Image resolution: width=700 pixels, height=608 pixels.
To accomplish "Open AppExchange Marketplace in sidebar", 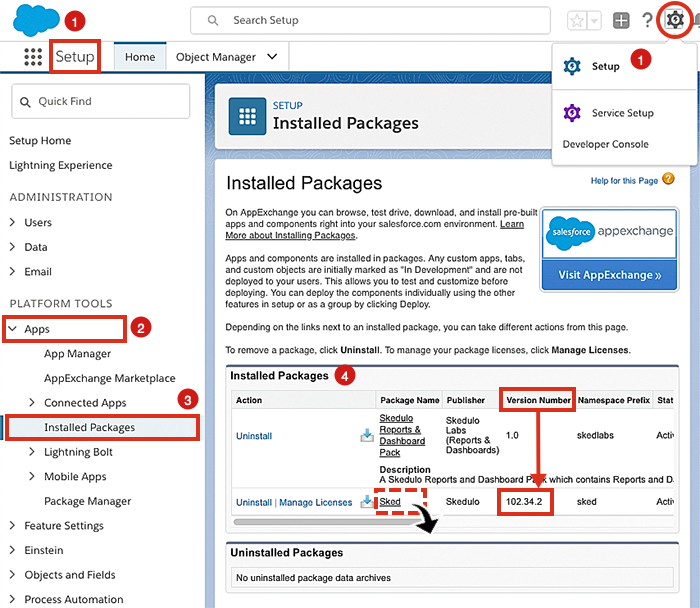I will coord(109,378).
